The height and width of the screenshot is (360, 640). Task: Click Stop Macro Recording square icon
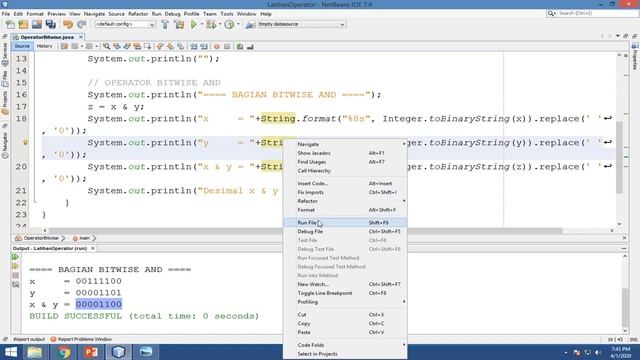[227, 47]
